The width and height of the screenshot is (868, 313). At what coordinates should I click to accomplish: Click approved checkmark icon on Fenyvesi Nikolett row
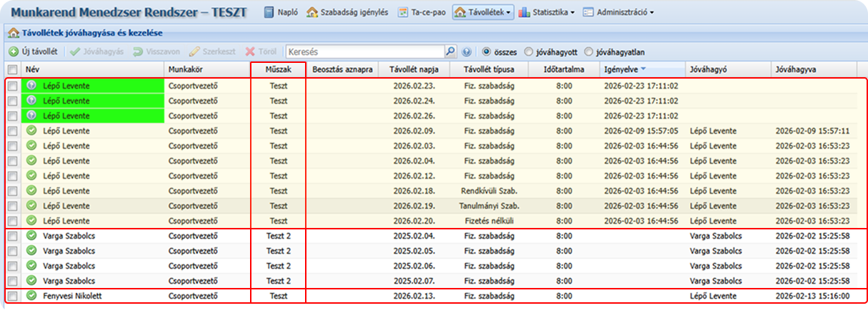[31, 296]
